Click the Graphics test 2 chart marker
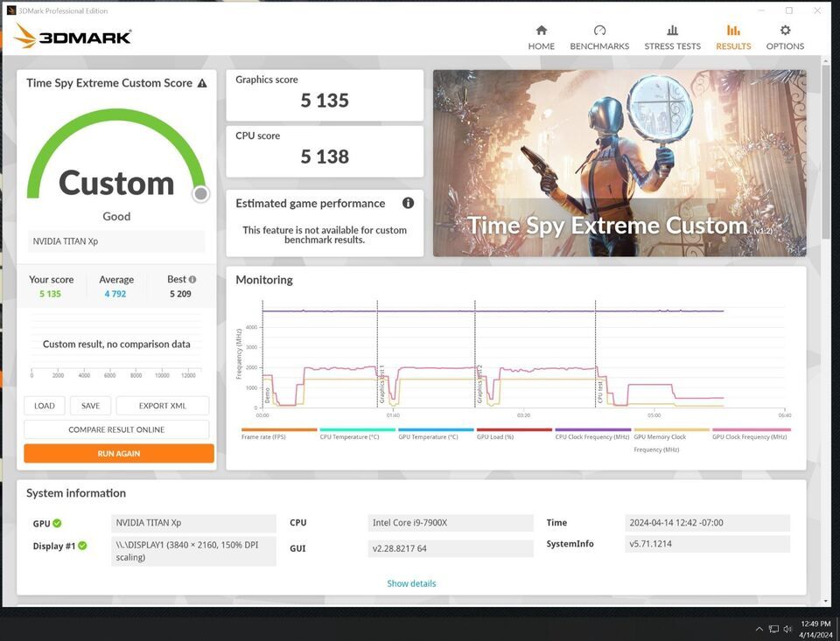 (480, 384)
